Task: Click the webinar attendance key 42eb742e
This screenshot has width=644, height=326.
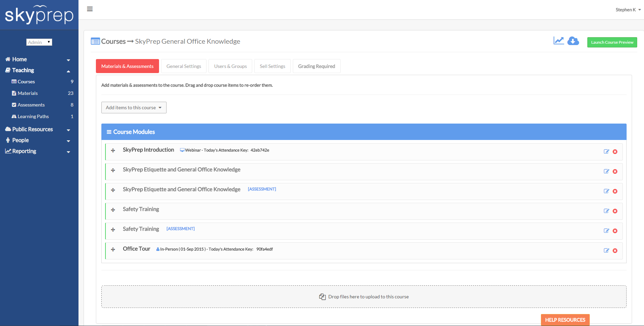Action: [x=260, y=150]
